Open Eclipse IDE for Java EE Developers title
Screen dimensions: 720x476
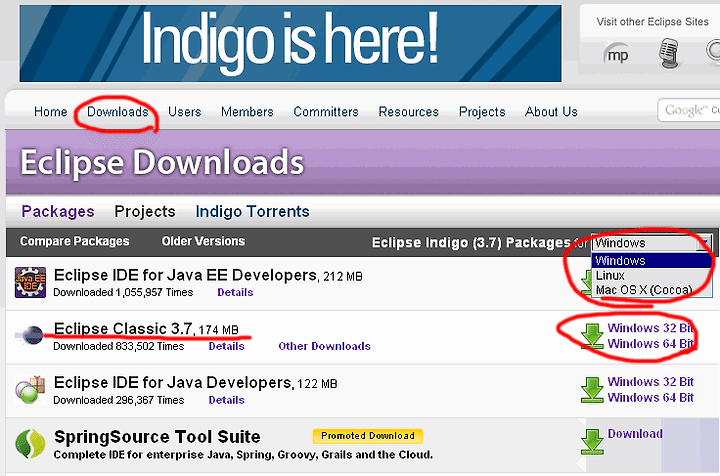186,275
